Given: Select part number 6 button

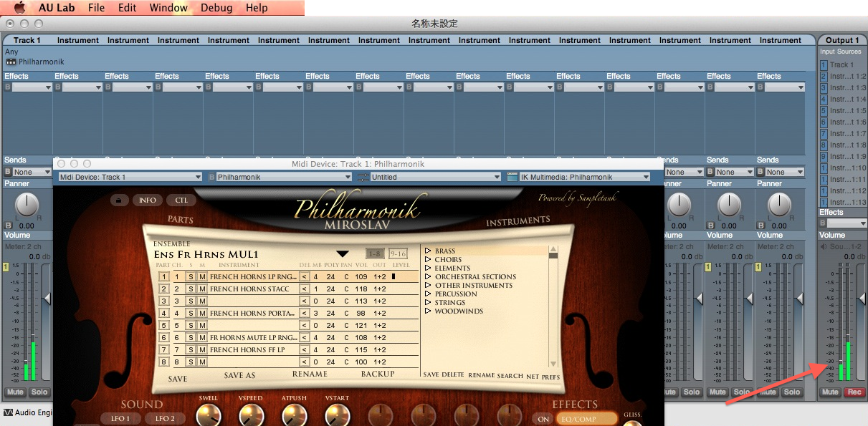Looking at the screenshot, I should coord(163,337).
